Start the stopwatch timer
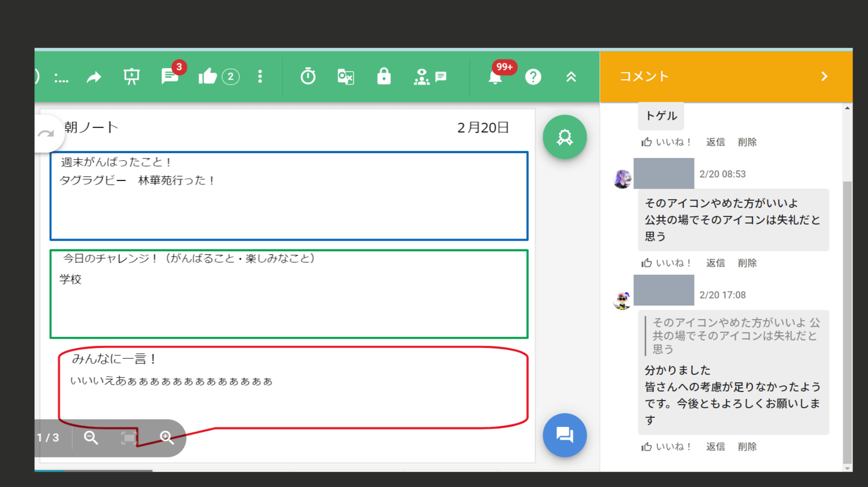Image resolution: width=868 pixels, height=487 pixels. click(x=308, y=76)
